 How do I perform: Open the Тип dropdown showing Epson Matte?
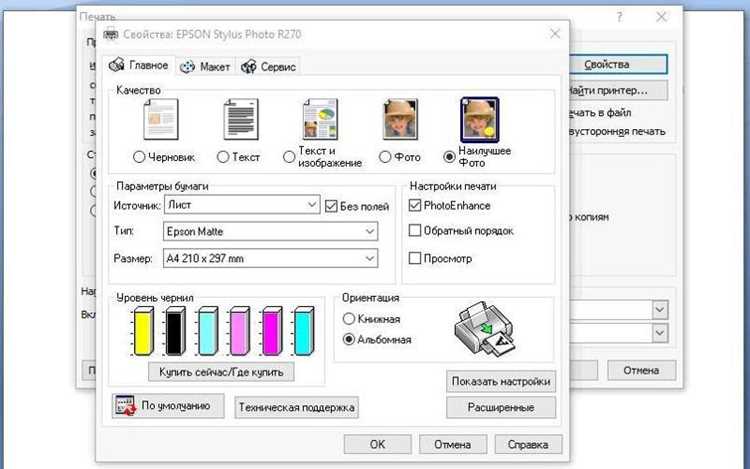pos(270,231)
